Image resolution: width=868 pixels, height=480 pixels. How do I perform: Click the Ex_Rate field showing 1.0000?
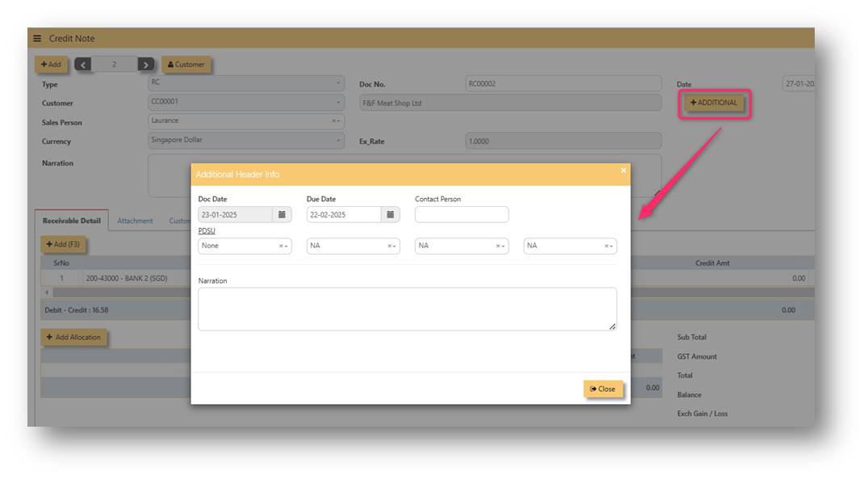[x=564, y=141]
